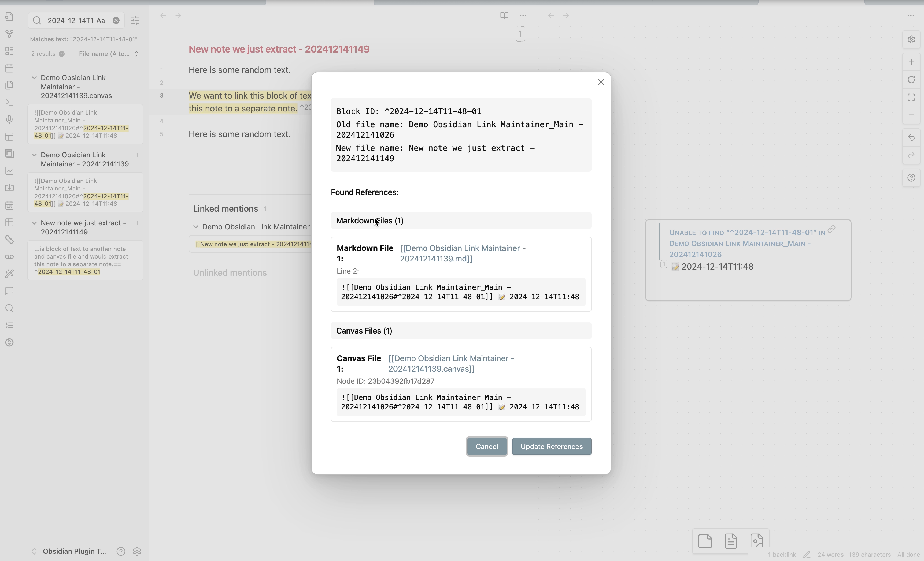Collapse the Demo Obsidian Link Maintainer.canvas result
924x561 pixels.
point(34,78)
